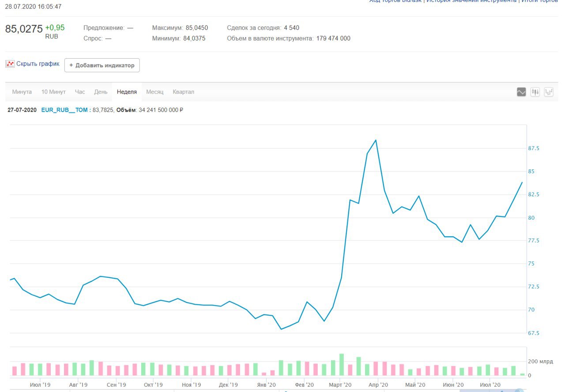
Task: Click the price line peak near April 2020
Action: tap(376, 140)
